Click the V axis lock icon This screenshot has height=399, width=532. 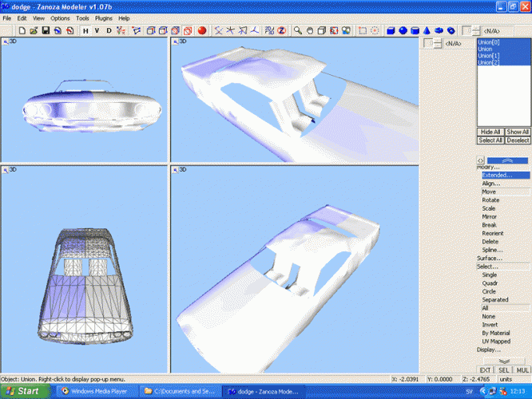97,30
